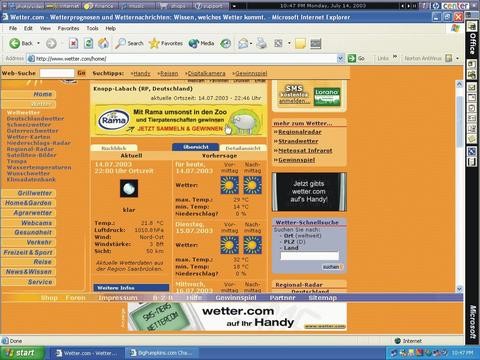480x360 pixels.
Task: Click the Back arrow toolbar icon
Action: pos(15,43)
